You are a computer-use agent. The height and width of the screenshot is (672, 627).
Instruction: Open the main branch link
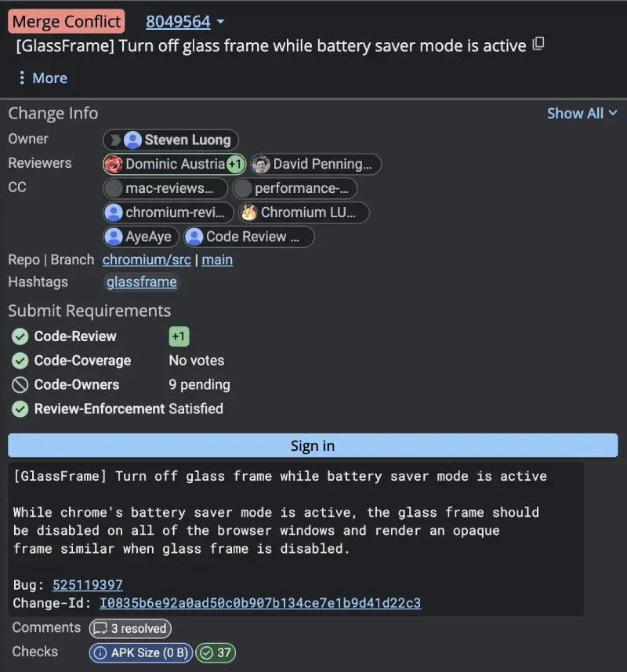[217, 260]
